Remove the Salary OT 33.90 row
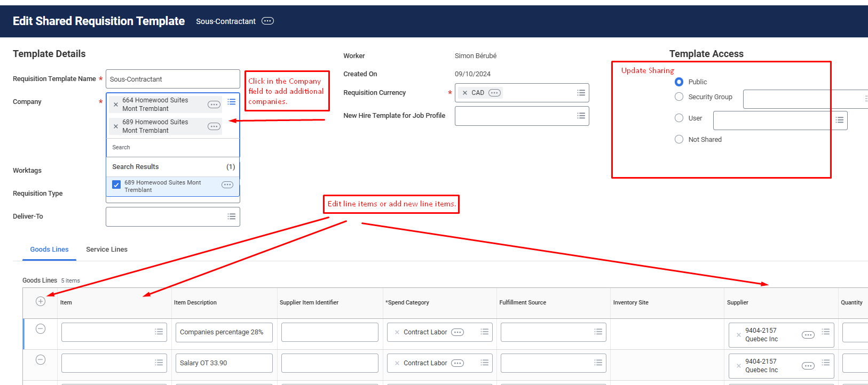868x385 pixels. point(41,360)
